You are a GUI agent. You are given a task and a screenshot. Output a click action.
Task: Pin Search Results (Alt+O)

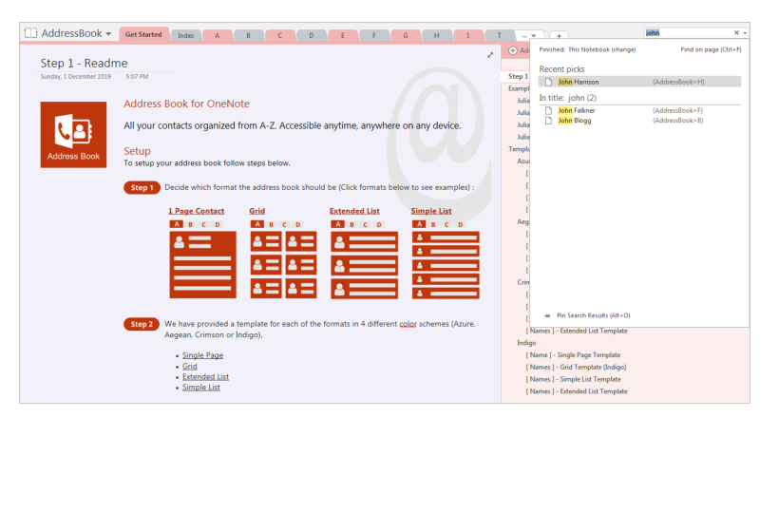coord(593,315)
